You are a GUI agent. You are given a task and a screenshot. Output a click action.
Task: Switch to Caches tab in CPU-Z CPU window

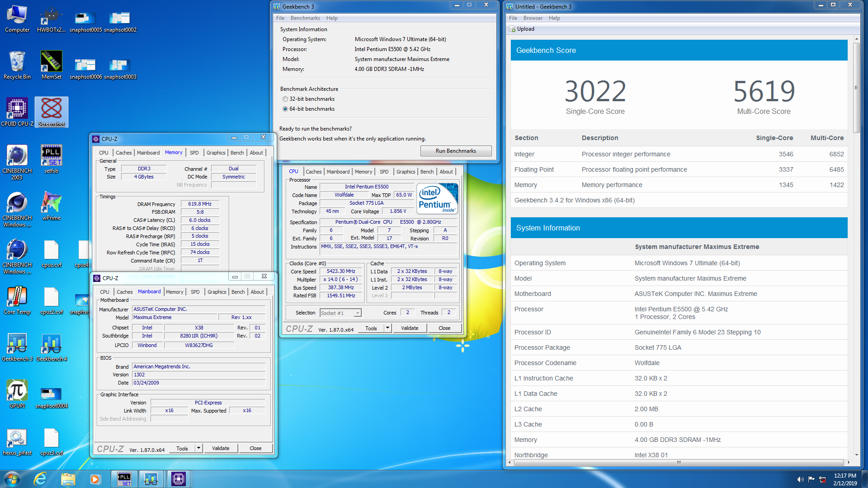click(x=313, y=172)
